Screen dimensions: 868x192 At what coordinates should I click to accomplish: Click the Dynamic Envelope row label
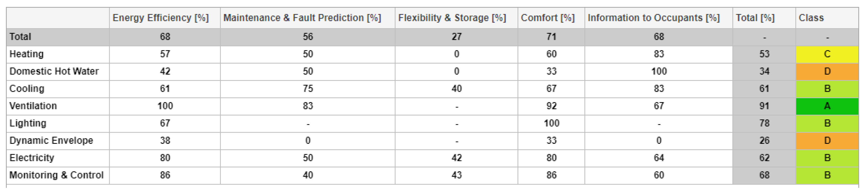tap(51, 140)
